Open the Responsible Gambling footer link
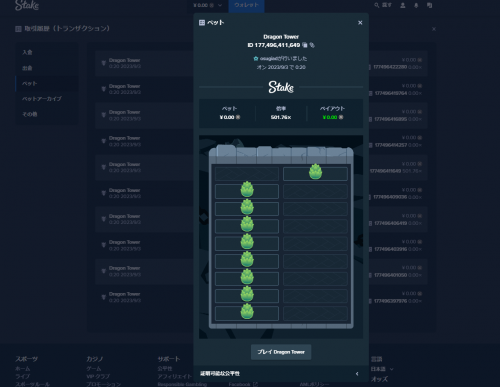500x387 pixels. (x=182, y=384)
